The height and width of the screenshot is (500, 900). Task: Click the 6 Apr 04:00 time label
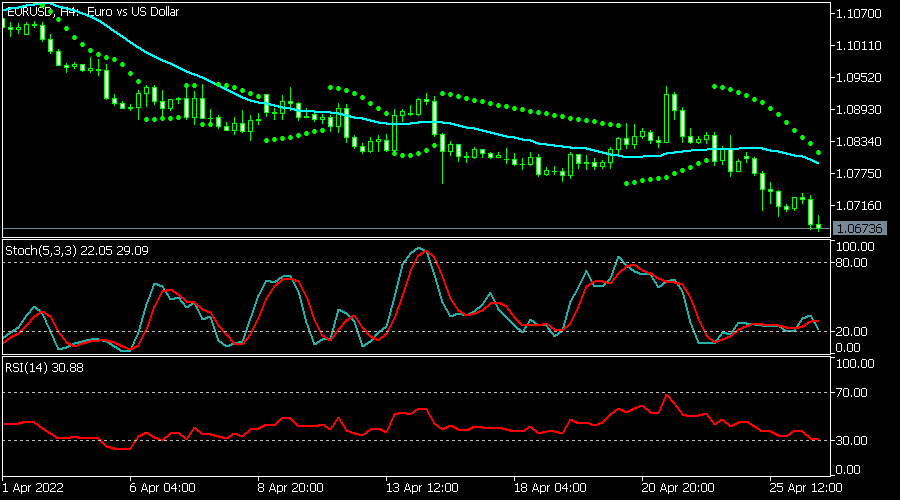click(162, 488)
